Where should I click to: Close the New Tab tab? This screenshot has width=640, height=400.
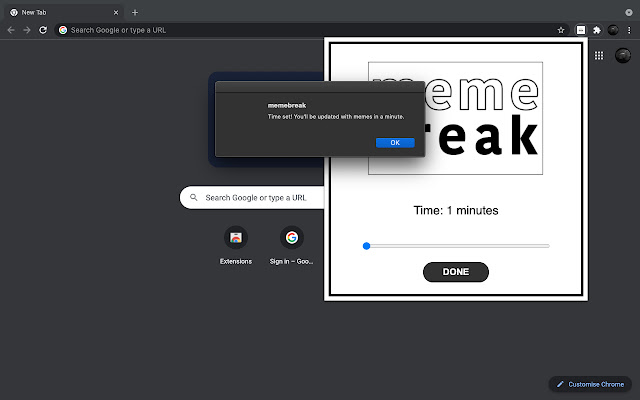(x=116, y=13)
